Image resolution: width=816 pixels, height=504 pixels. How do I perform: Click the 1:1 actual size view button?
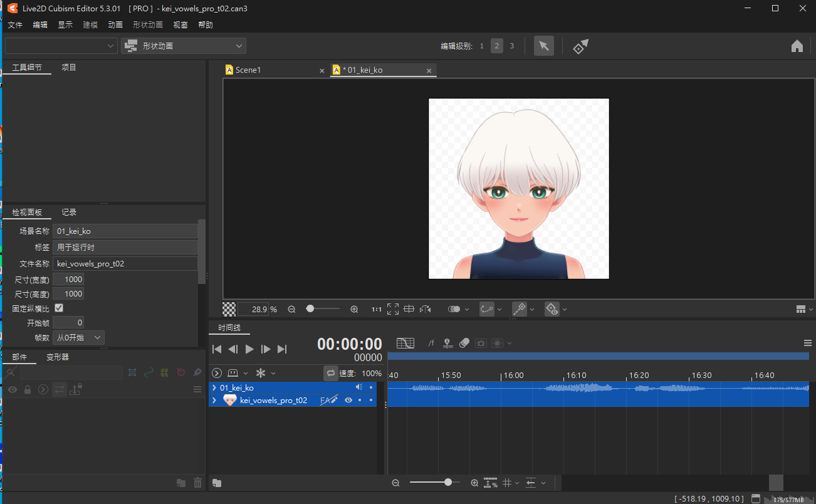(376, 309)
